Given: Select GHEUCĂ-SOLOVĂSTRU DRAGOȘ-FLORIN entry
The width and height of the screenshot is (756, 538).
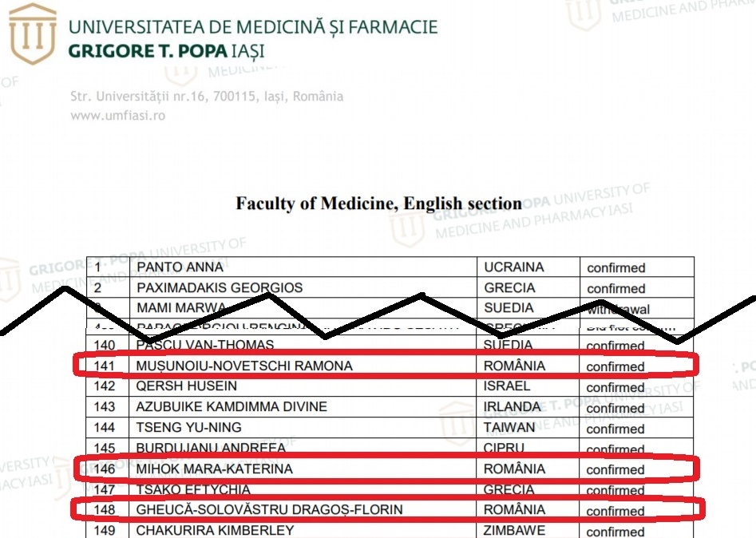Looking at the screenshot, I should (x=269, y=509).
